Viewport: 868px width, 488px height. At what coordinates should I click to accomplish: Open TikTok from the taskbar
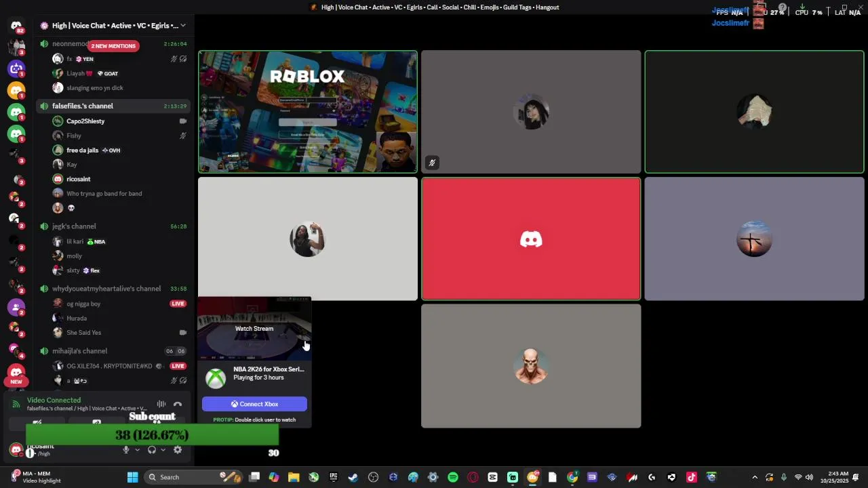(691, 477)
